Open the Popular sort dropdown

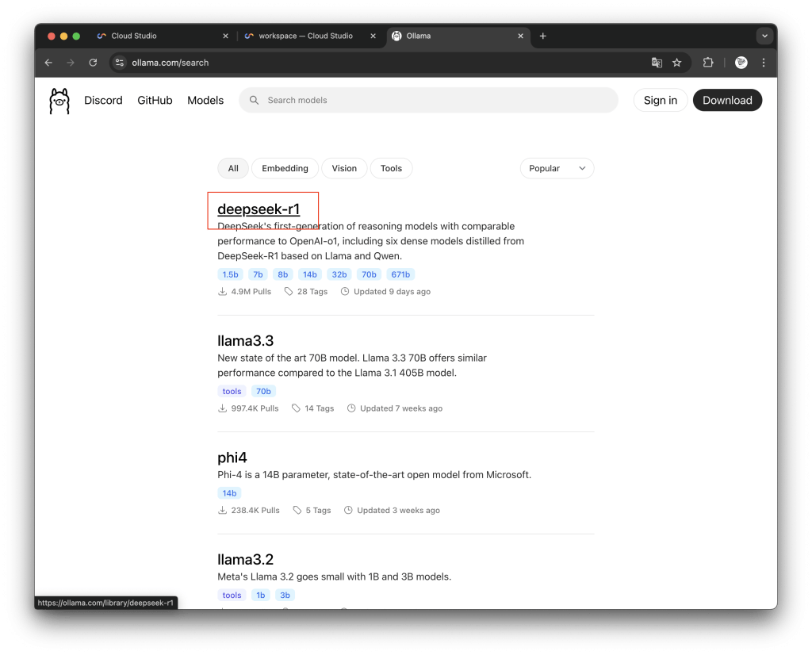(x=557, y=168)
